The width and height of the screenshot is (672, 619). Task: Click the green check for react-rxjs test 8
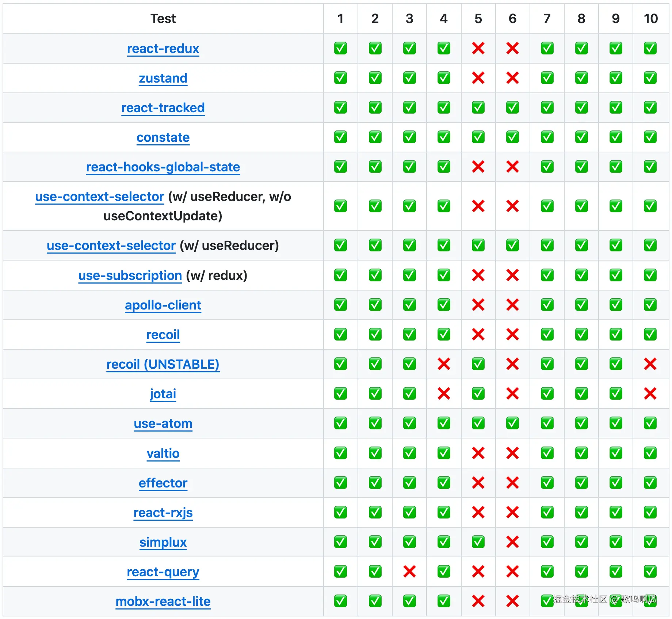point(581,512)
